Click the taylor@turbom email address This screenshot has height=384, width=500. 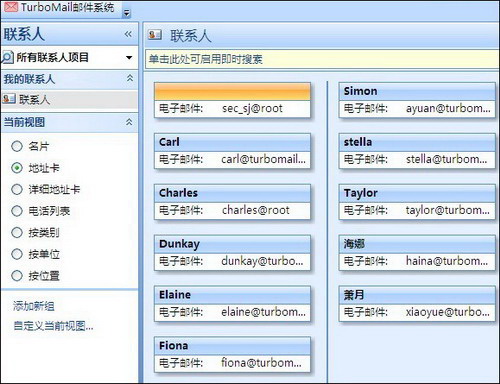pos(448,210)
